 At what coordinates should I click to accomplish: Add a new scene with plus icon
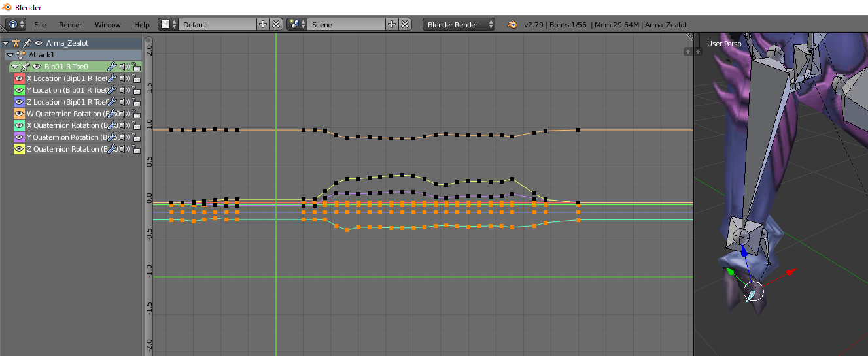point(392,24)
